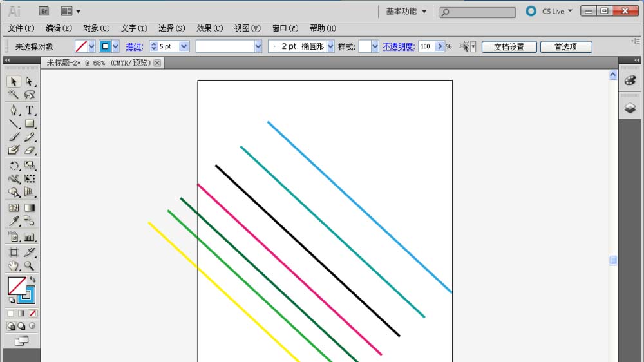Image resolution: width=644 pixels, height=362 pixels.
Task: Select the Direct Selection tool
Action: point(29,81)
